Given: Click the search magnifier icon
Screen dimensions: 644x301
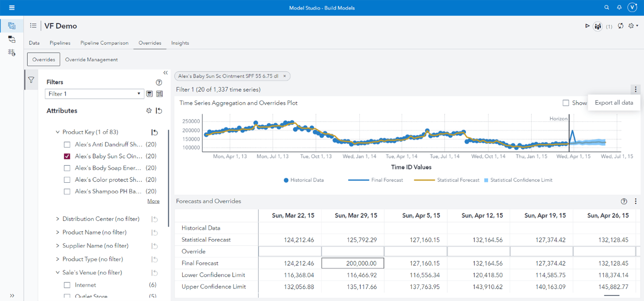Looking at the screenshot, I should (607, 8).
